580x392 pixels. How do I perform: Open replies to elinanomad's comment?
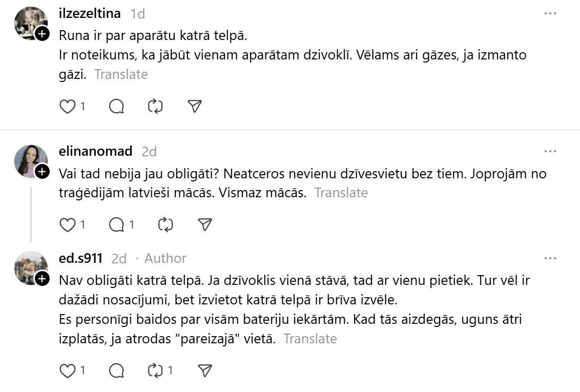coord(117,224)
